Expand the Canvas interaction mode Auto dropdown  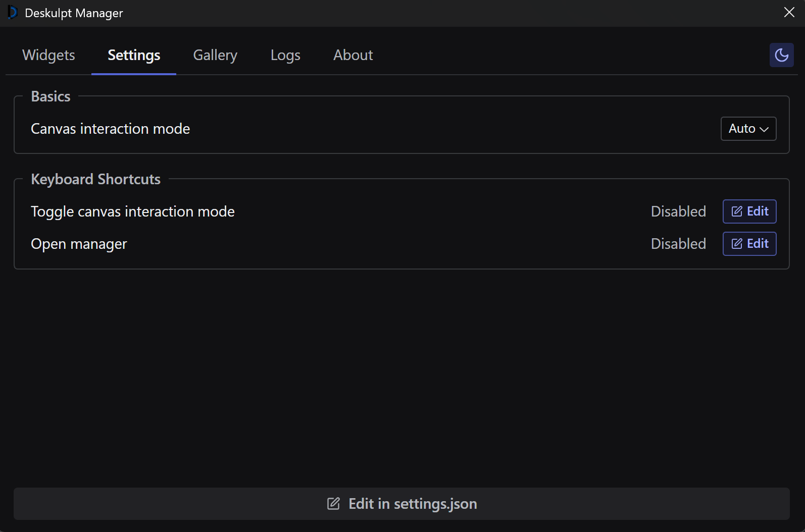(748, 129)
